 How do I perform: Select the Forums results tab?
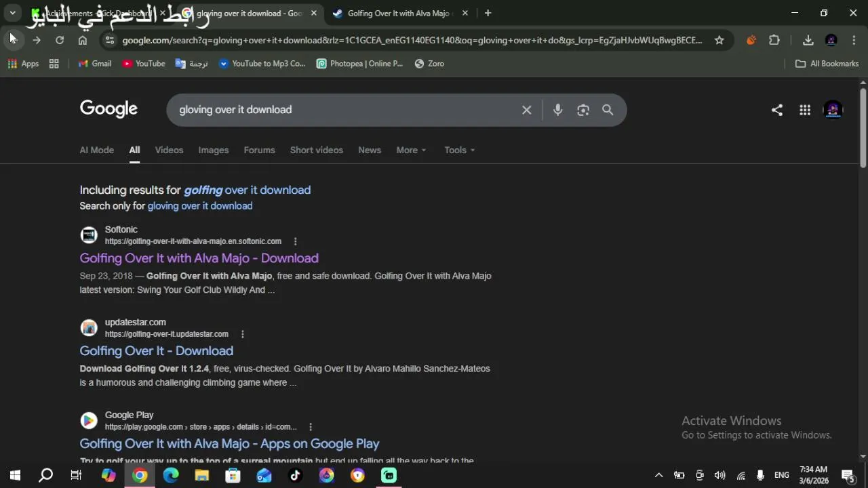(x=259, y=150)
